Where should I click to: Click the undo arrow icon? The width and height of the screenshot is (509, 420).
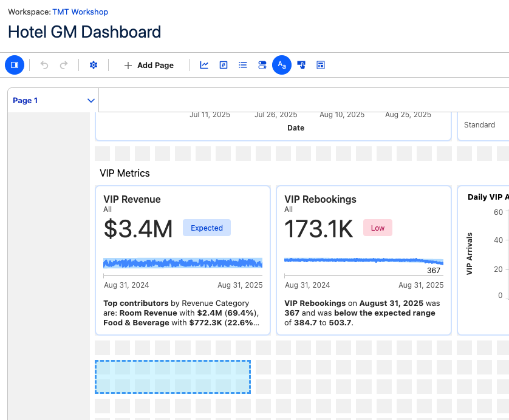click(x=44, y=65)
